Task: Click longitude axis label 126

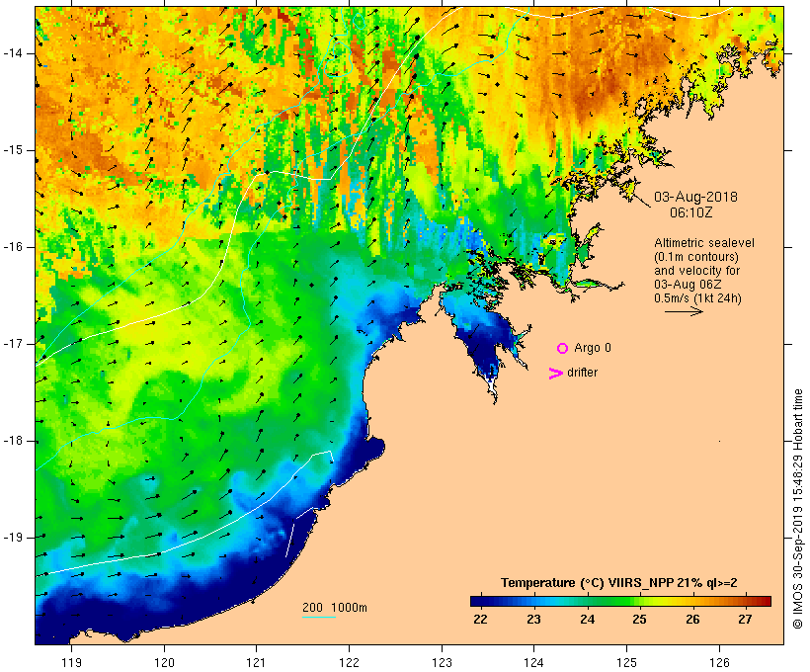Action: coord(719,662)
